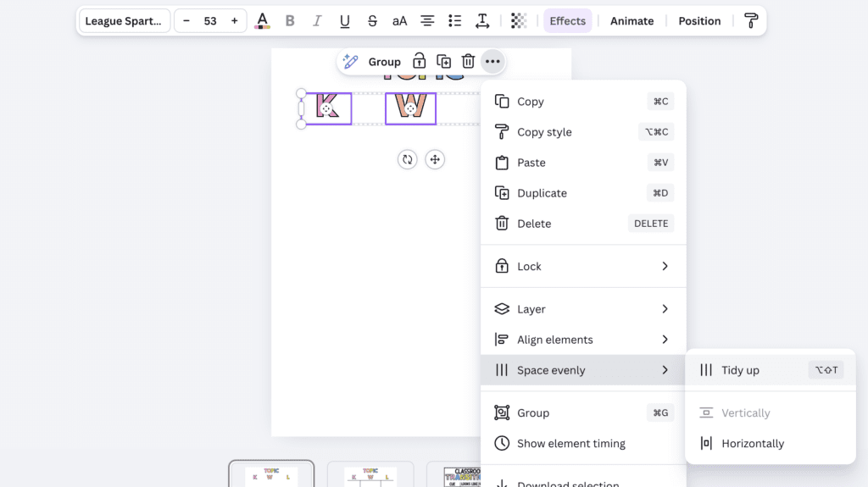The width and height of the screenshot is (868, 487).
Task: Click the move handle below selection
Action: tap(435, 159)
